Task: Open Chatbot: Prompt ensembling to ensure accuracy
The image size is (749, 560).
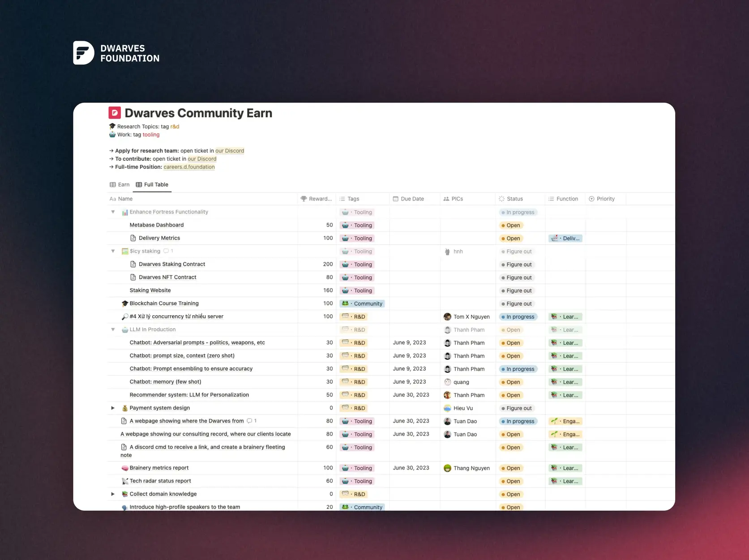Action: [x=191, y=369]
